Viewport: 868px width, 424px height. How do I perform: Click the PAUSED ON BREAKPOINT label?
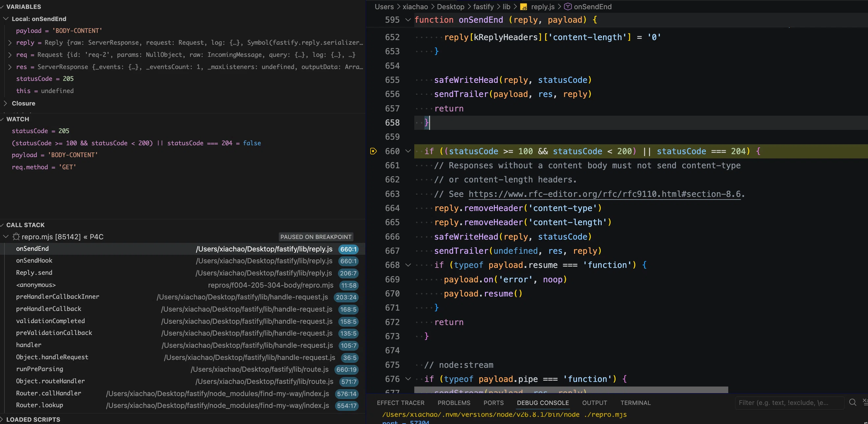(316, 237)
